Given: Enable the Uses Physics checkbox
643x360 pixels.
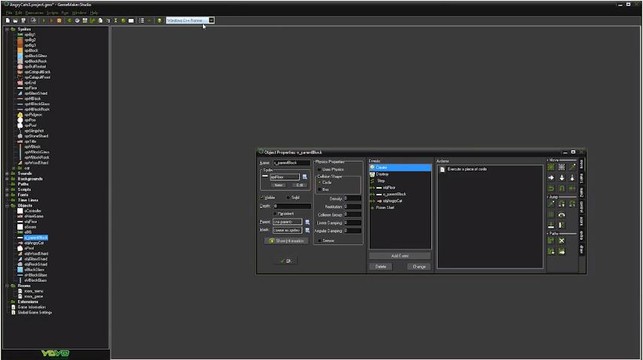Looking at the screenshot, I should (319, 169).
